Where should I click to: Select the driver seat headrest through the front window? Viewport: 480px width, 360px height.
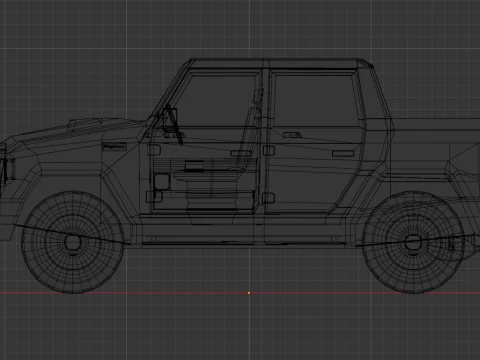point(259,95)
